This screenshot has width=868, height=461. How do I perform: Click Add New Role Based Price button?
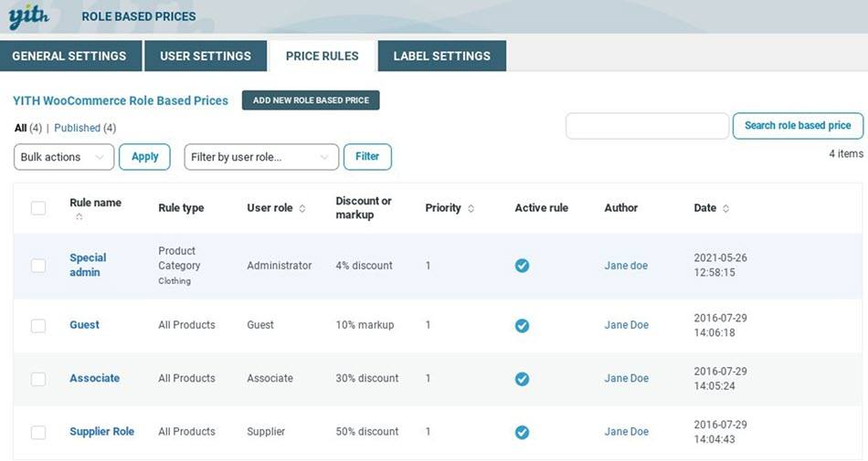(311, 100)
